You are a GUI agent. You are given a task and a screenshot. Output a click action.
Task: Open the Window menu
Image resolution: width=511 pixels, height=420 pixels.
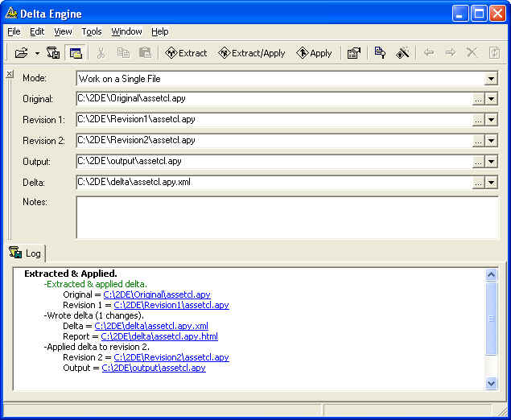coord(126,31)
